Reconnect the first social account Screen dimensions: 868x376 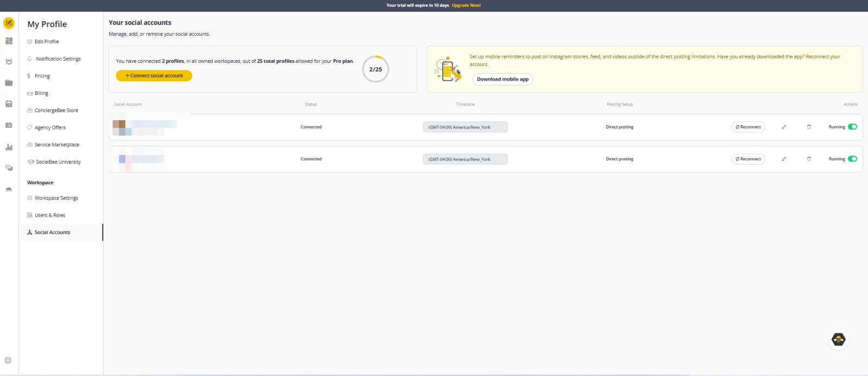point(748,127)
